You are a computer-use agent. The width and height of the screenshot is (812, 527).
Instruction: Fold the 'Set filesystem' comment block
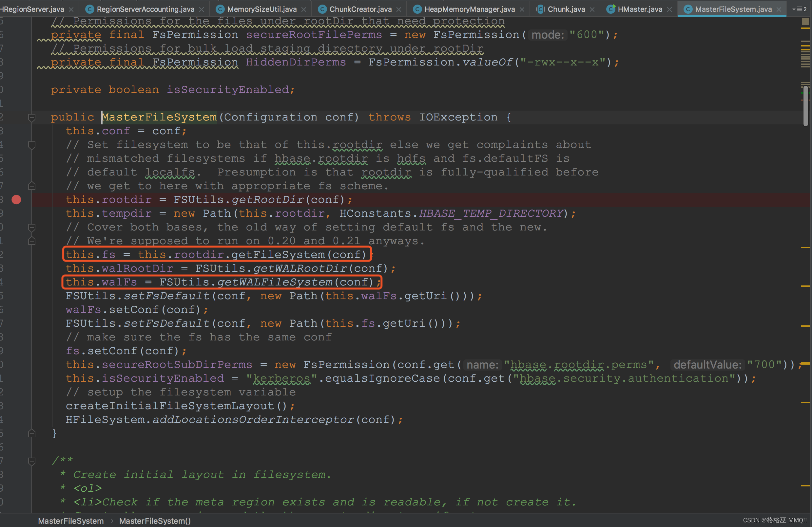point(32,145)
